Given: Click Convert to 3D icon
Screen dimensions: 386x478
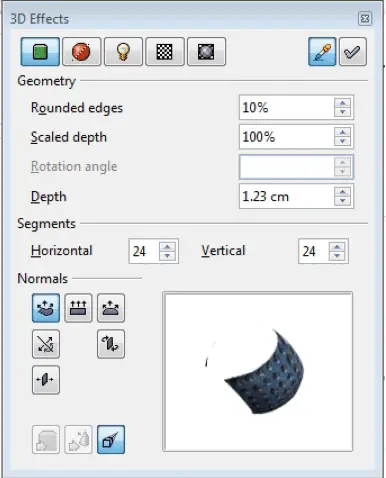Looking at the screenshot, I should (46, 439).
